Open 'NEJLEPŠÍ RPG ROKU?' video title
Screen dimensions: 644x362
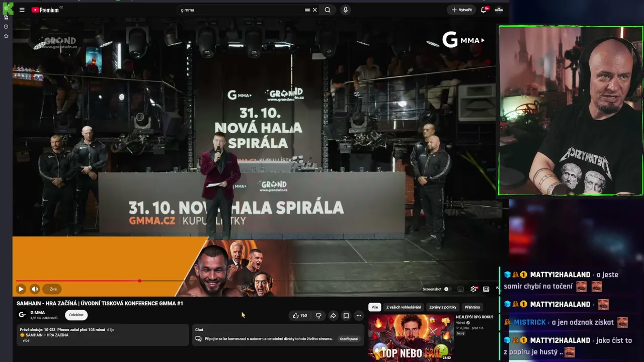coord(474,317)
